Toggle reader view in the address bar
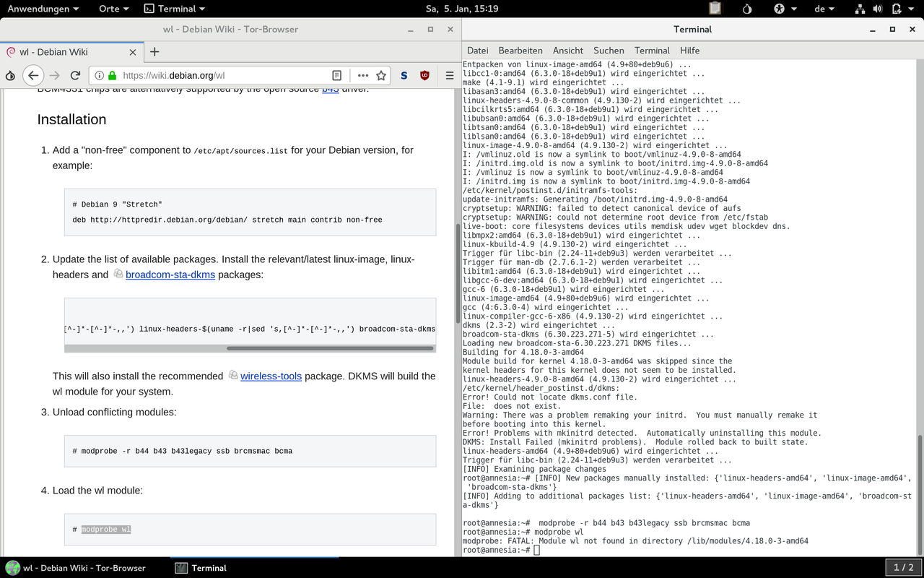Screen dimensions: 924x578 (x=336, y=75)
